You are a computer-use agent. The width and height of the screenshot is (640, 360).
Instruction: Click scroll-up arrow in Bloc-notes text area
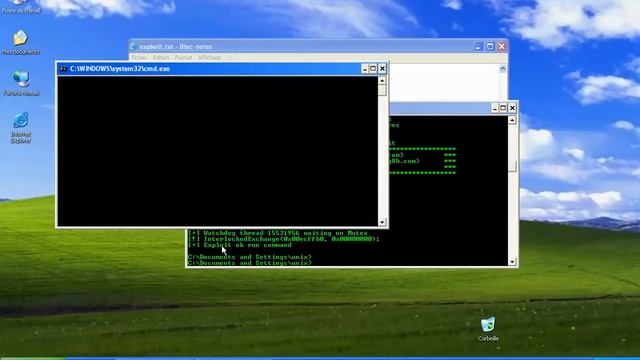coord(502,69)
